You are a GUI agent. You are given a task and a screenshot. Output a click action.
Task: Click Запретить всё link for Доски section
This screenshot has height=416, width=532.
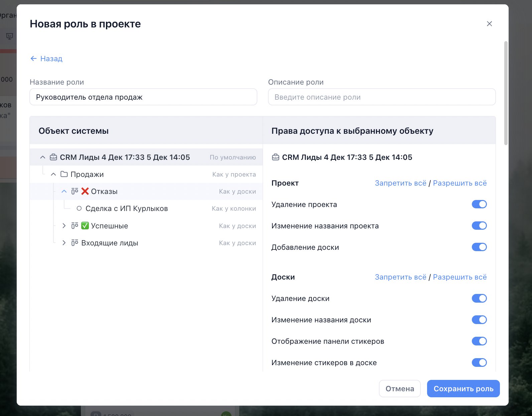click(400, 277)
